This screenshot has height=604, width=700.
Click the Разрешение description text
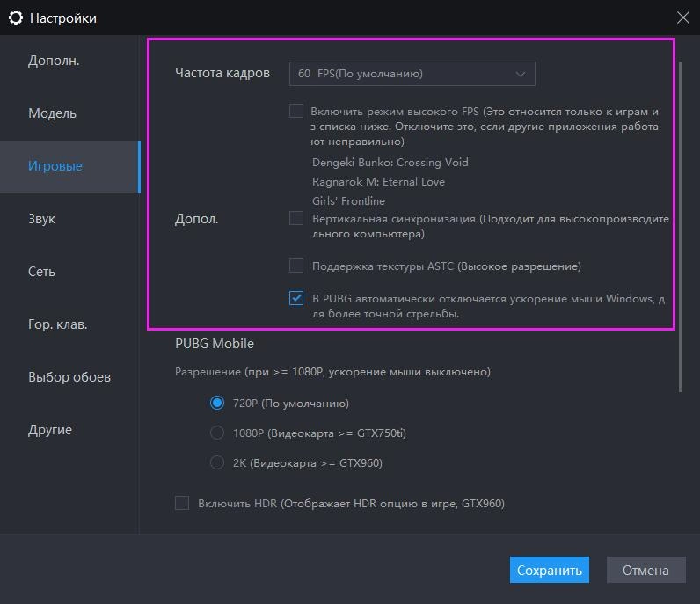[x=332, y=371]
